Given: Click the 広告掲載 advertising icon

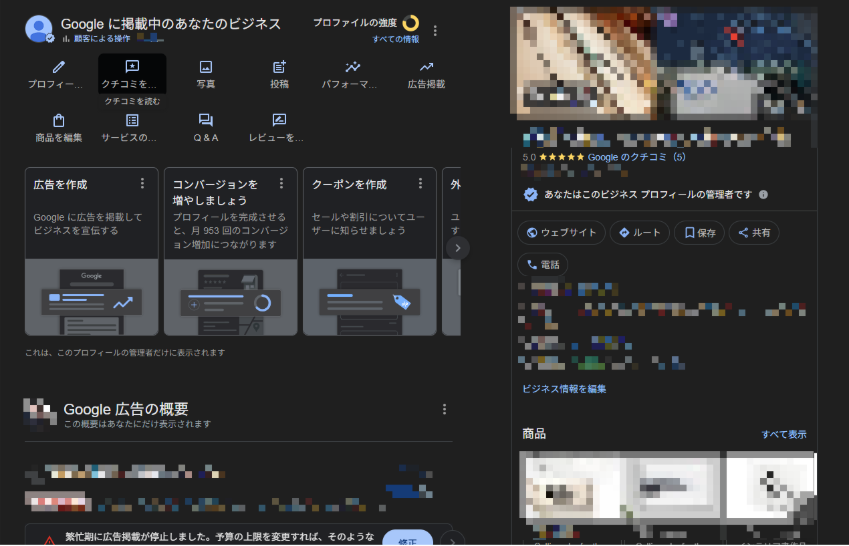Looking at the screenshot, I should (426, 67).
